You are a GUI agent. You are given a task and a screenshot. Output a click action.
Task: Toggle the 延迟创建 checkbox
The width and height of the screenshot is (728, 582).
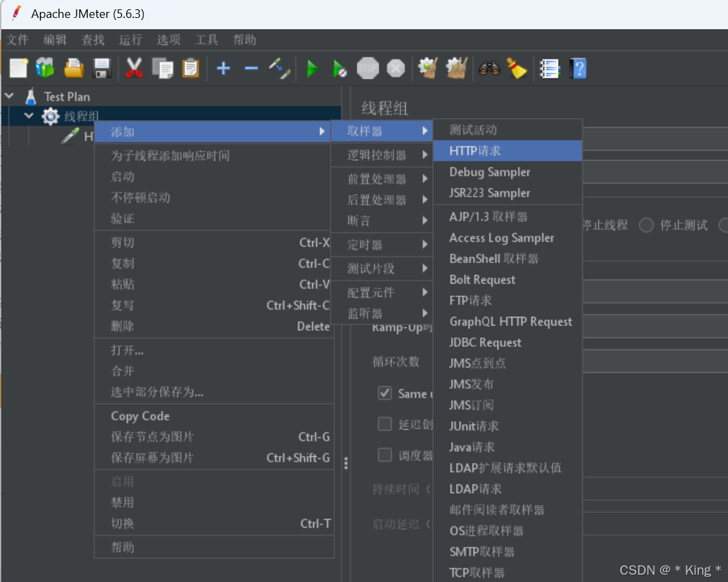pos(385,424)
